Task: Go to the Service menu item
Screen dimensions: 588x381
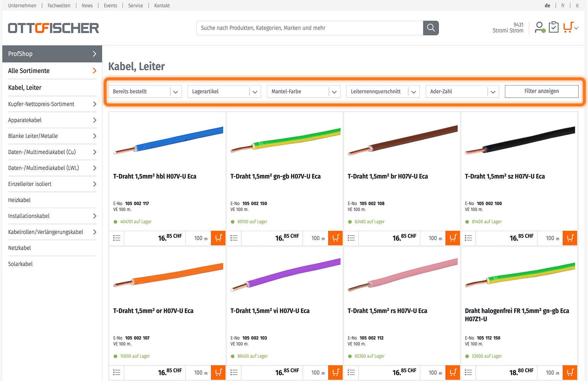Action: click(x=135, y=6)
